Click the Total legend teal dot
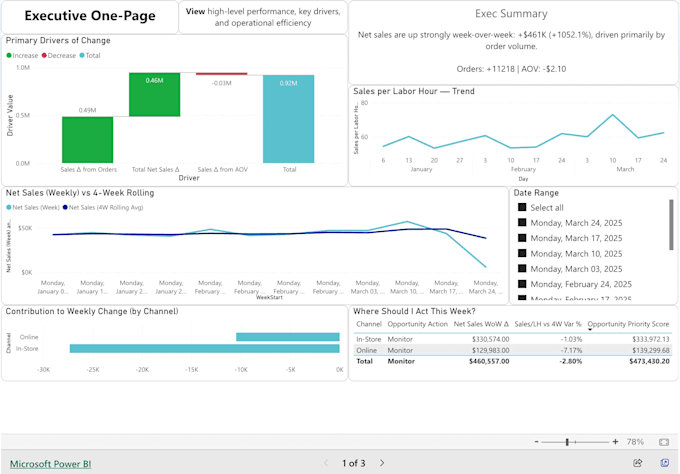680x474 pixels. [82, 56]
